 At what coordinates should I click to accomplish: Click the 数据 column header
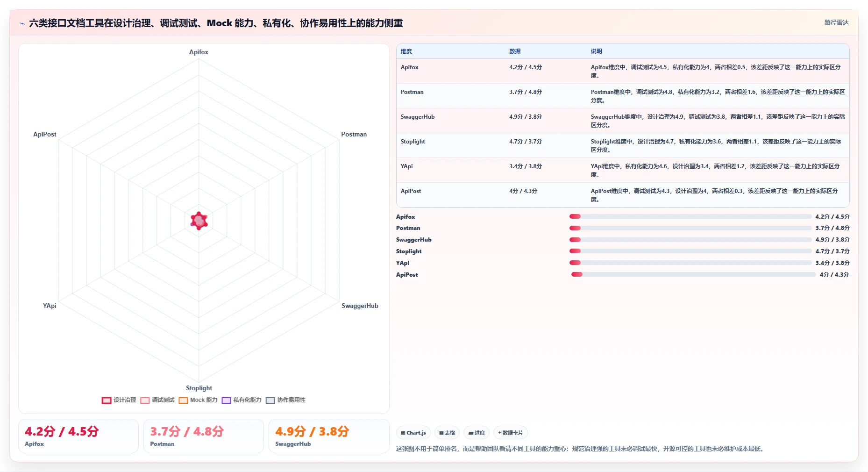coord(515,51)
